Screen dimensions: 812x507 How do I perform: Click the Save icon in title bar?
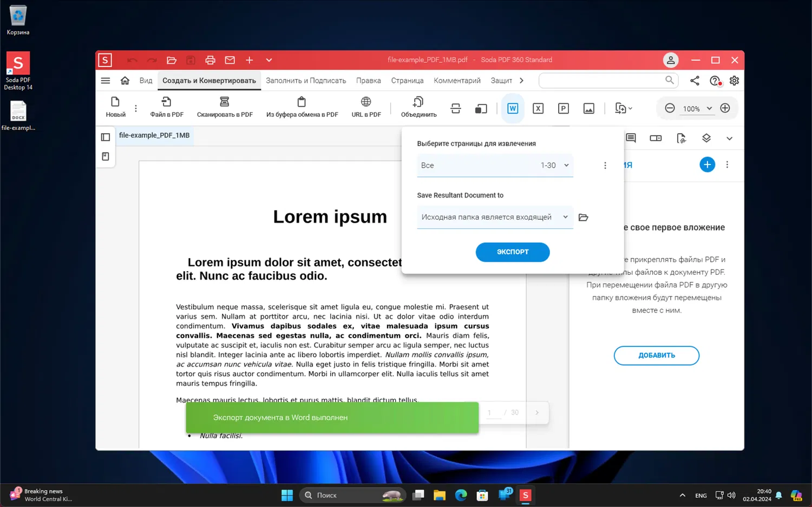(x=191, y=60)
